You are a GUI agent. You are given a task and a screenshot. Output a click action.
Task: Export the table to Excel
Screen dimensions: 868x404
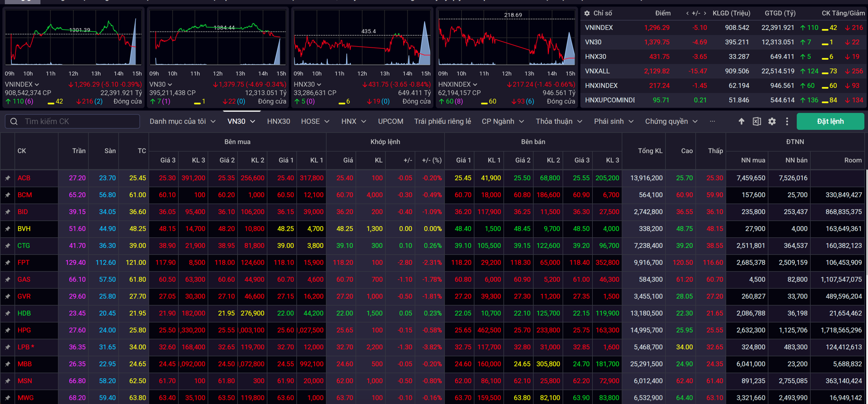coord(757,121)
